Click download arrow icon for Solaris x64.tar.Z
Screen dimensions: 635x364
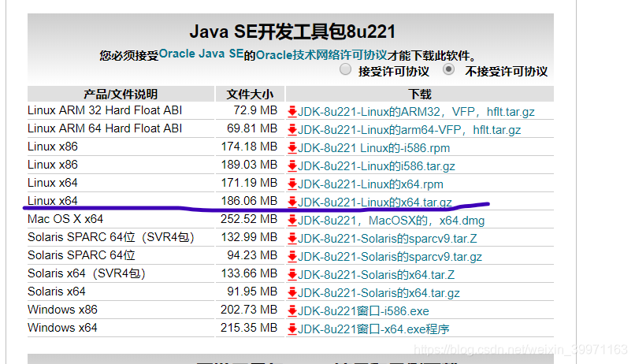point(292,275)
